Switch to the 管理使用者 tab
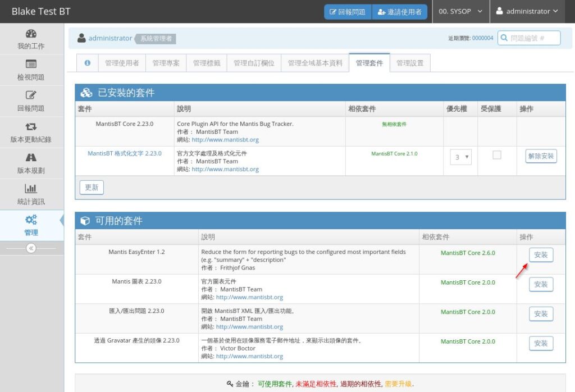 pos(122,63)
